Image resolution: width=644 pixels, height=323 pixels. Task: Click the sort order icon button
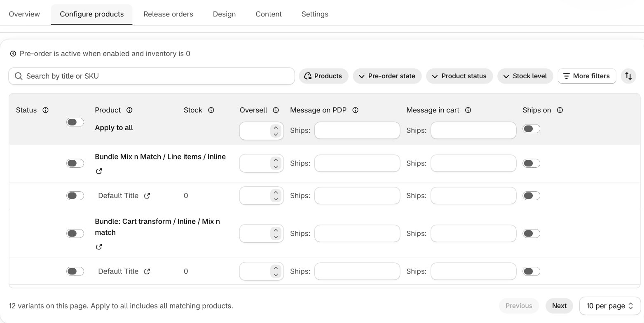tap(628, 76)
